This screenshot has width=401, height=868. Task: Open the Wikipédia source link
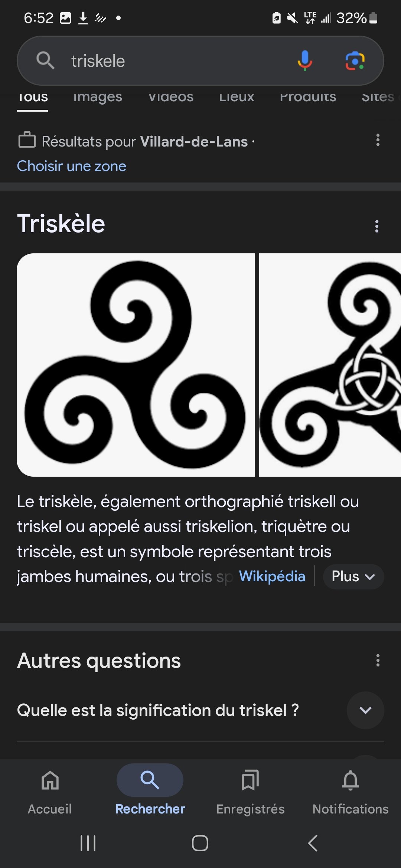pos(272,576)
